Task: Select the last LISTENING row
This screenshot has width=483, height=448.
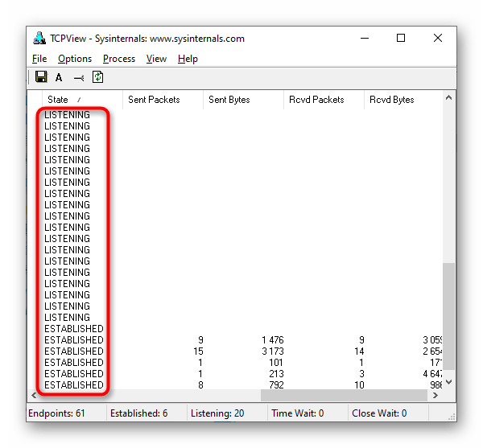Action: (x=235, y=318)
